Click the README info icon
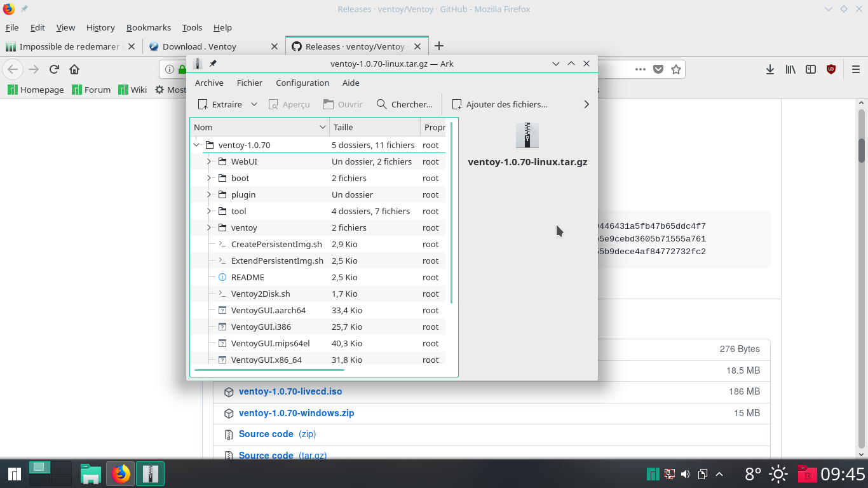The width and height of the screenshot is (868, 488). tap(222, 277)
